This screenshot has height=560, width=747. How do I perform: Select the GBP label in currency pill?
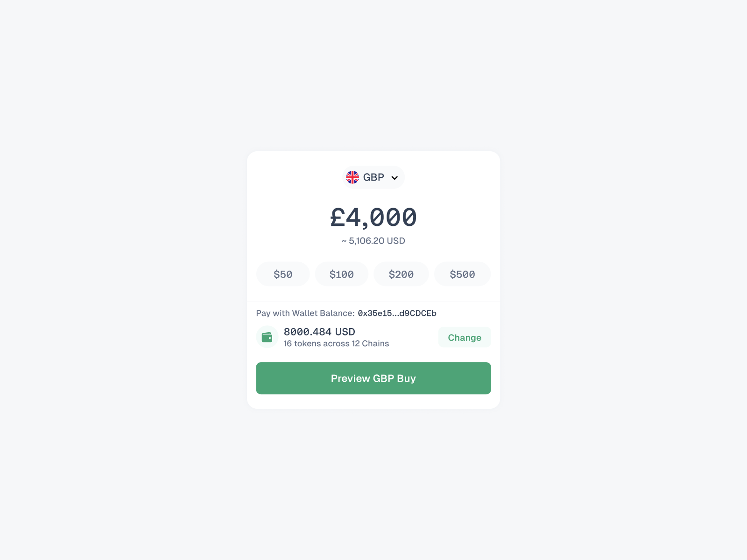click(x=373, y=177)
